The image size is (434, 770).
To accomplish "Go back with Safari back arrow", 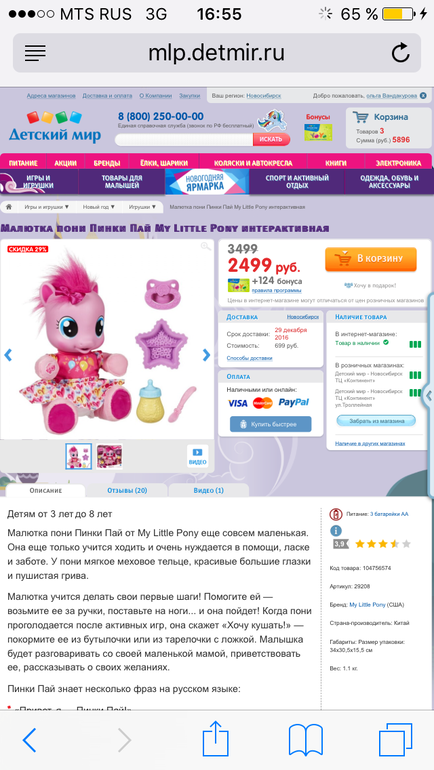I will (29, 740).
